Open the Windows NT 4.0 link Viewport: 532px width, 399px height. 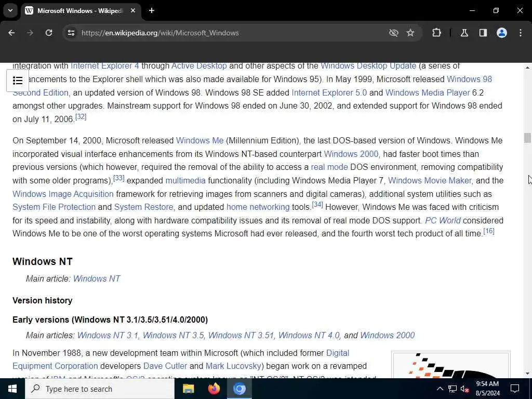click(x=309, y=335)
